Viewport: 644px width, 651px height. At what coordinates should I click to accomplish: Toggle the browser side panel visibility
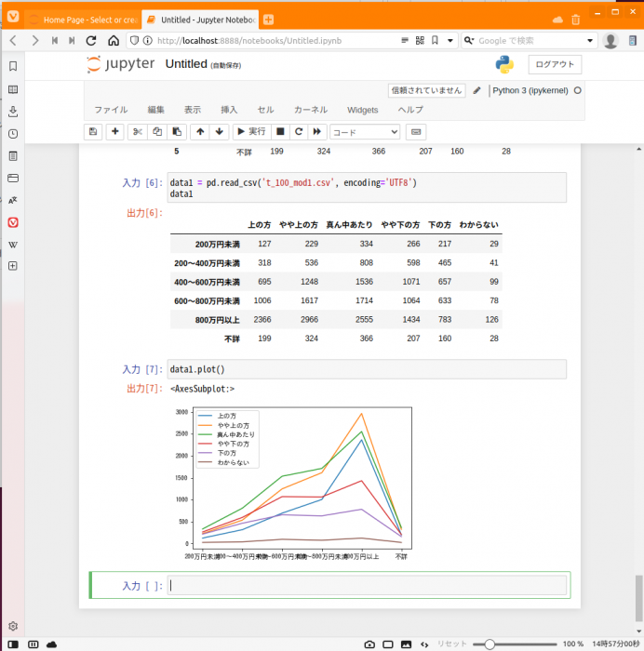12,644
